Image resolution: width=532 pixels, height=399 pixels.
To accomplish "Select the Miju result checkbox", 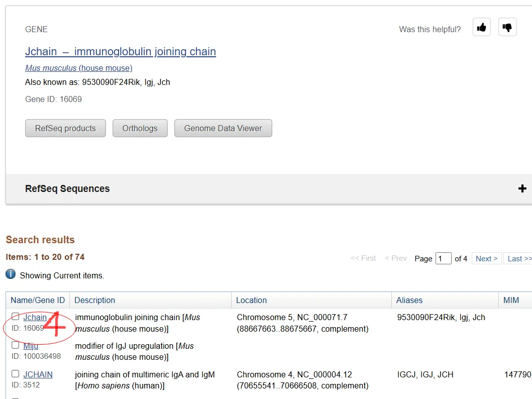I will pos(16,345).
